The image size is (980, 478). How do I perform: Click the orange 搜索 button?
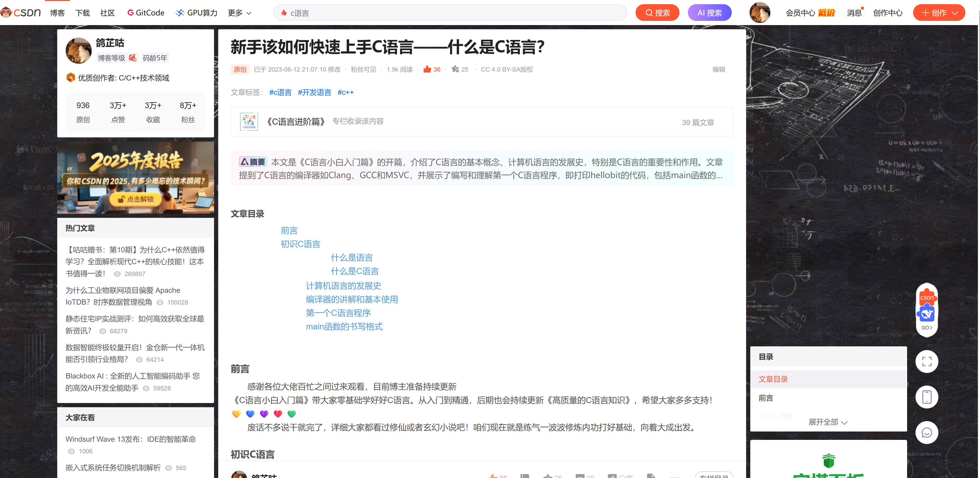[657, 13]
